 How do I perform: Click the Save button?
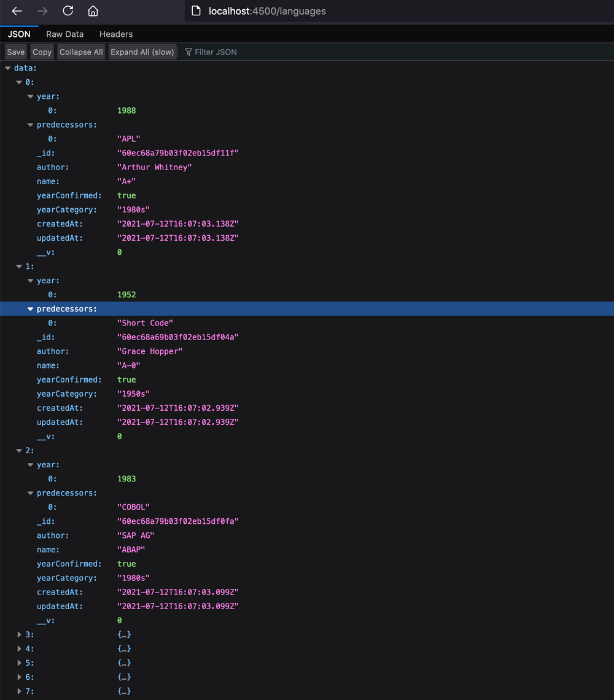coord(15,52)
